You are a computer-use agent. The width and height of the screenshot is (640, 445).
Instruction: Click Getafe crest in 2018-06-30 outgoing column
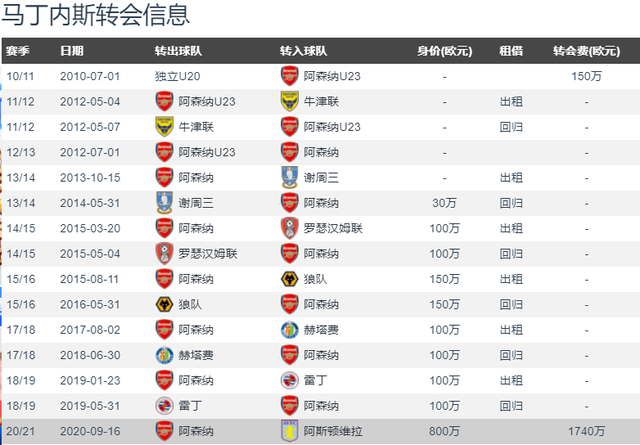(164, 355)
